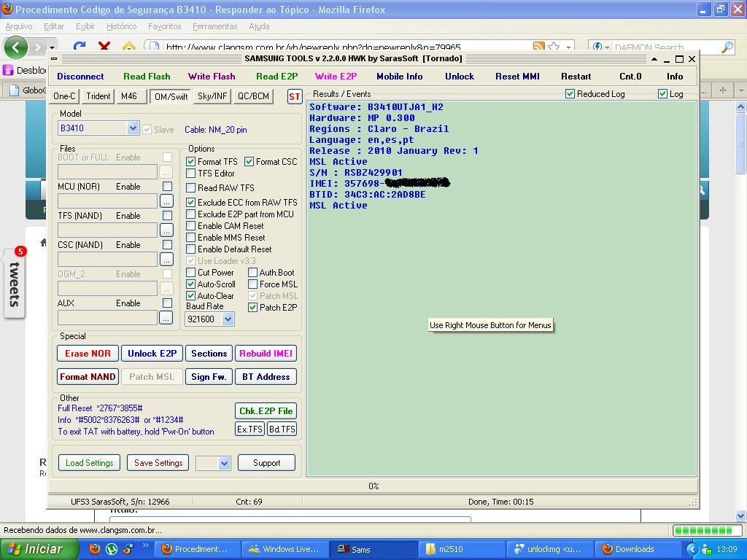
Task: Click the tools icon in quick launch
Action: point(128,548)
